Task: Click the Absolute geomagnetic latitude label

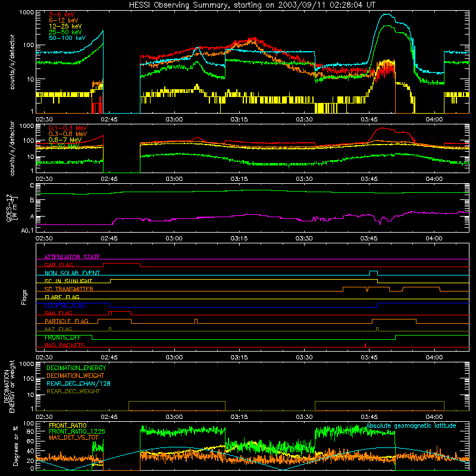Action: pos(411,425)
